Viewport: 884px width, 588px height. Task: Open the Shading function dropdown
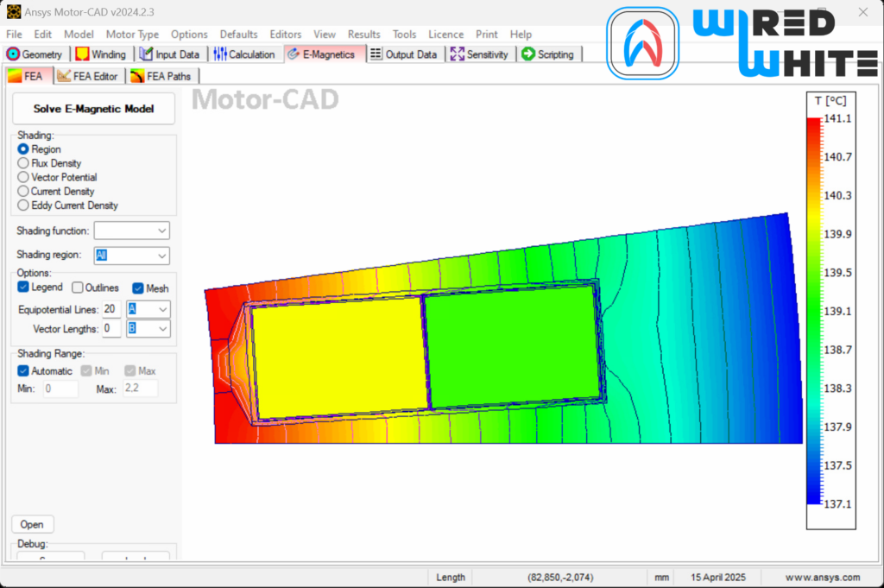131,231
